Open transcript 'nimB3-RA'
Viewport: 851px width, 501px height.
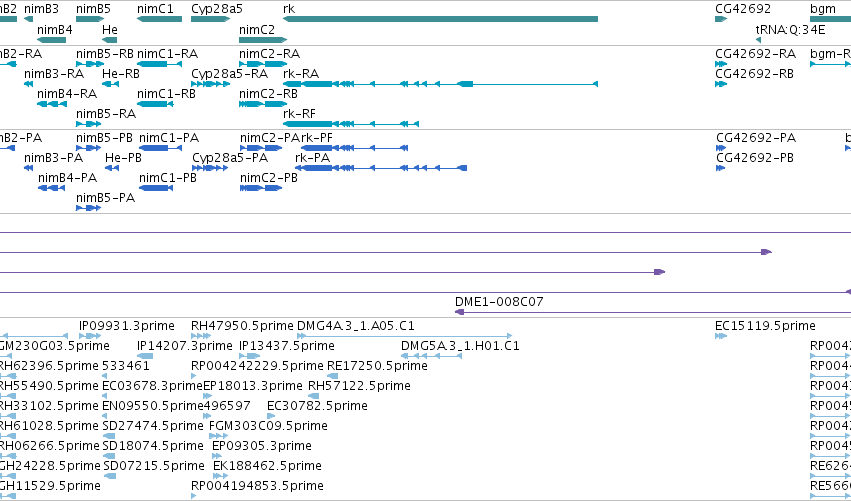tap(28, 84)
